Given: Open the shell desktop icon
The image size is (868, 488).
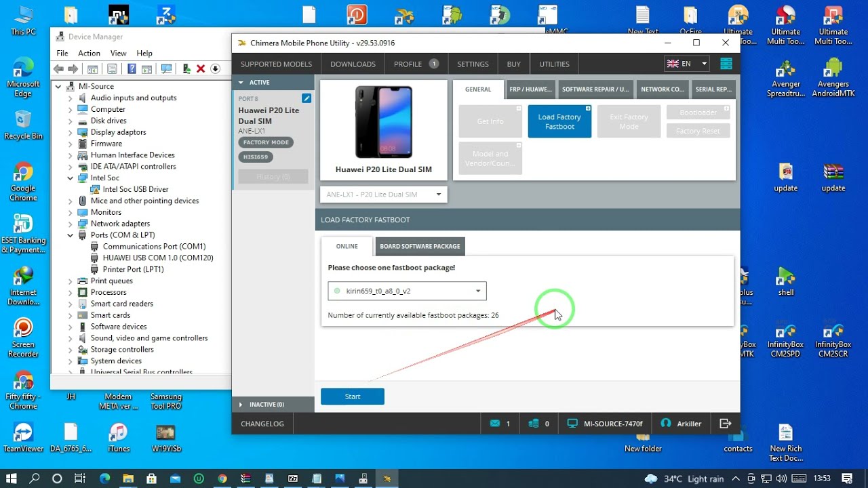Looking at the screenshot, I should (x=785, y=282).
